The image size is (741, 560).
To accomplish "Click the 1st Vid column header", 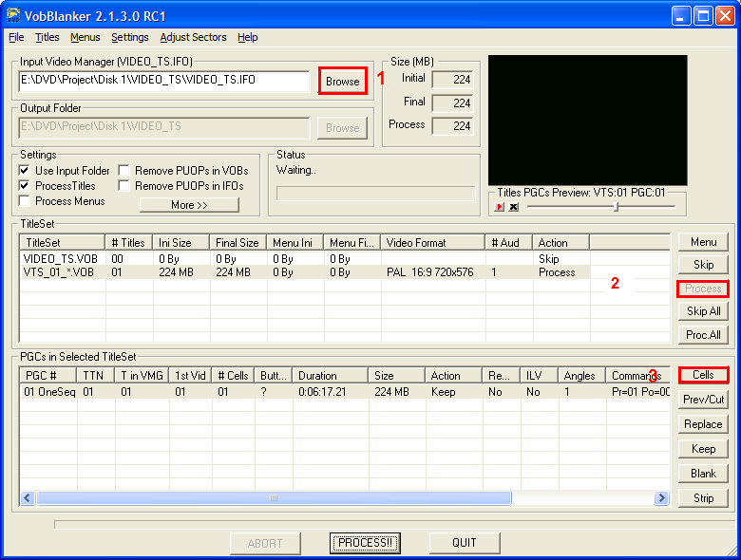I will point(190,376).
